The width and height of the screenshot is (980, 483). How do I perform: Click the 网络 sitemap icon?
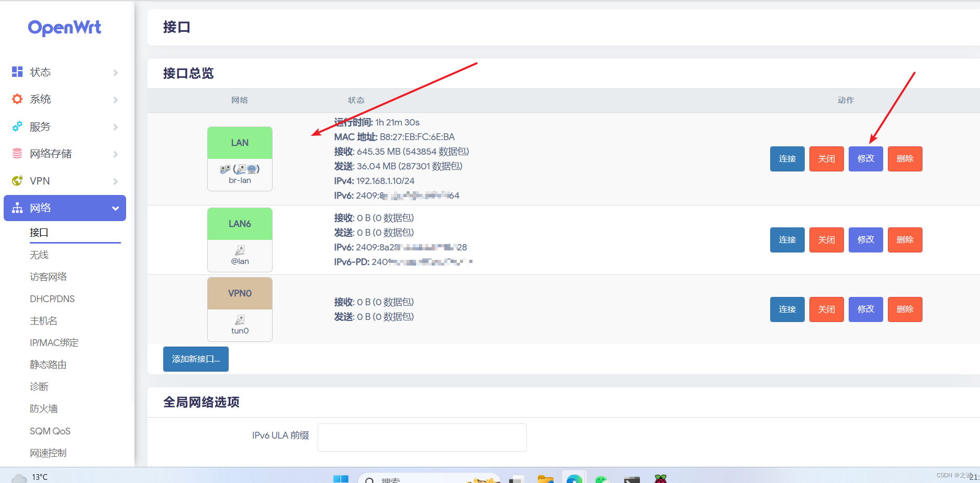click(x=17, y=208)
